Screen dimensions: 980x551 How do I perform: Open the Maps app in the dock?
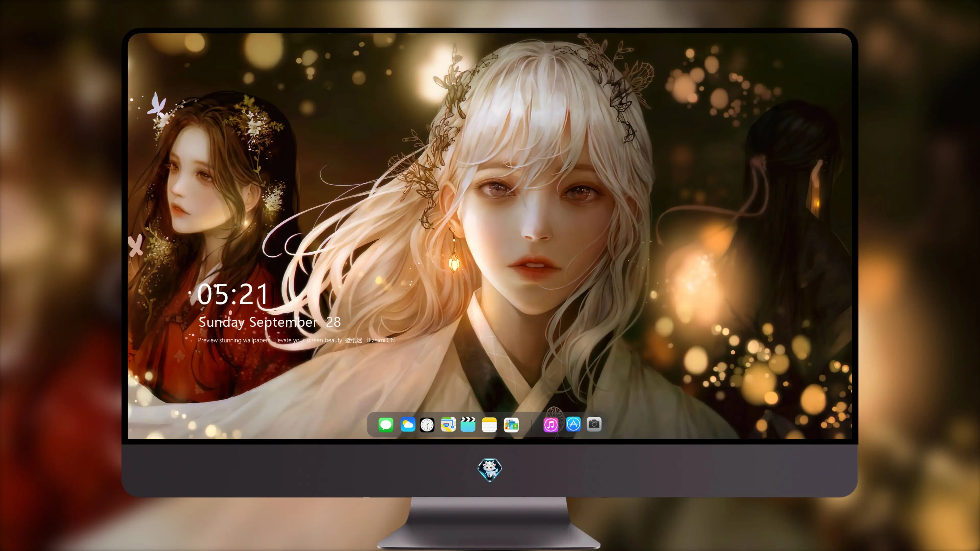tap(448, 424)
